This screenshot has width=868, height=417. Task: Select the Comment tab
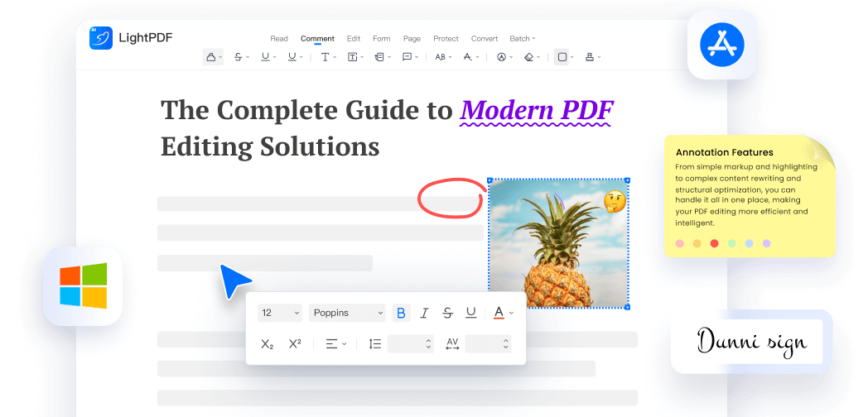[x=317, y=39]
